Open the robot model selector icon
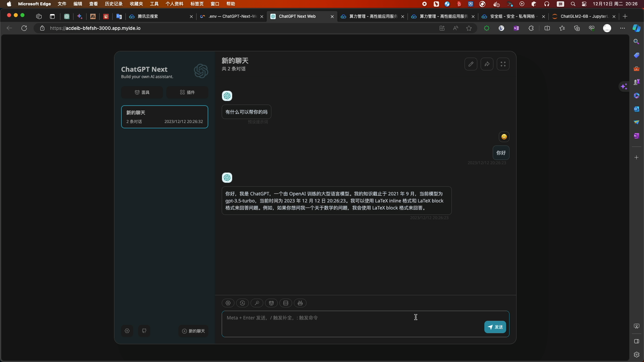Image resolution: width=644 pixels, height=362 pixels. coord(300,303)
